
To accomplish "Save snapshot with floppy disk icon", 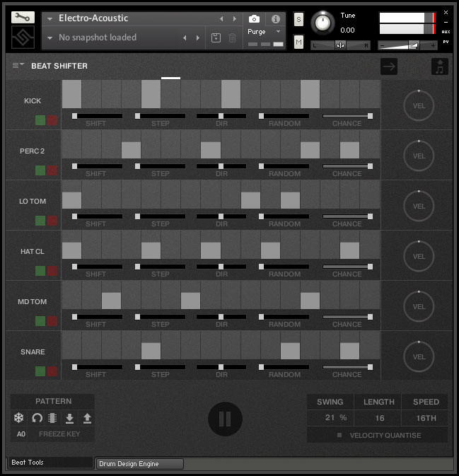I will tap(216, 38).
